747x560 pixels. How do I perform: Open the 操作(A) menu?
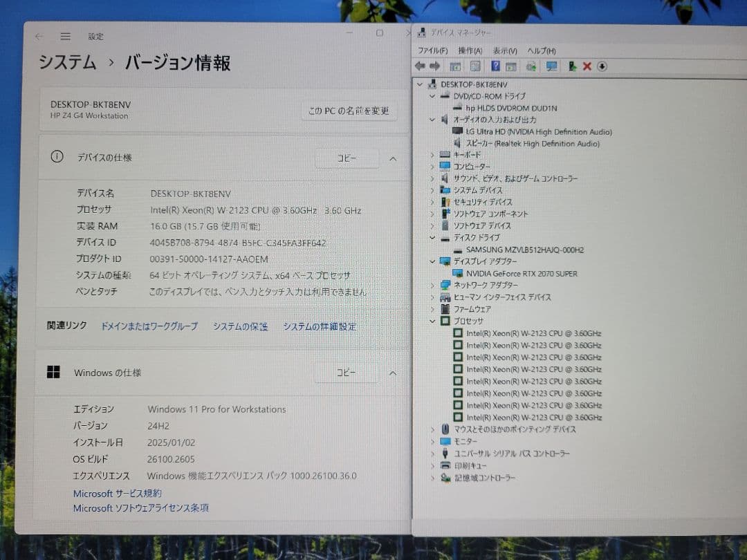click(470, 50)
